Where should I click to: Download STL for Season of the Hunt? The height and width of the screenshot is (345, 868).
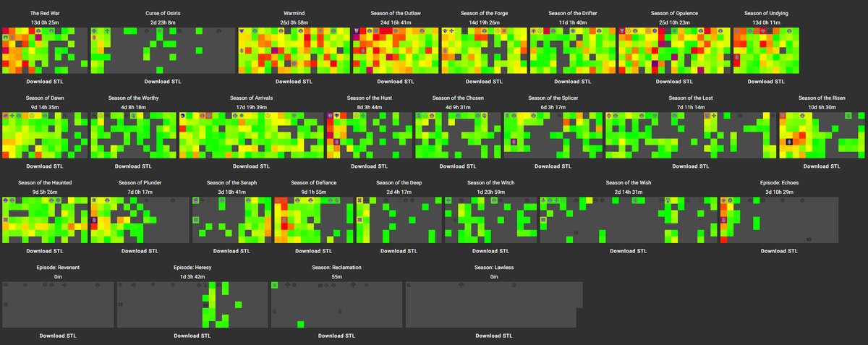pos(369,166)
